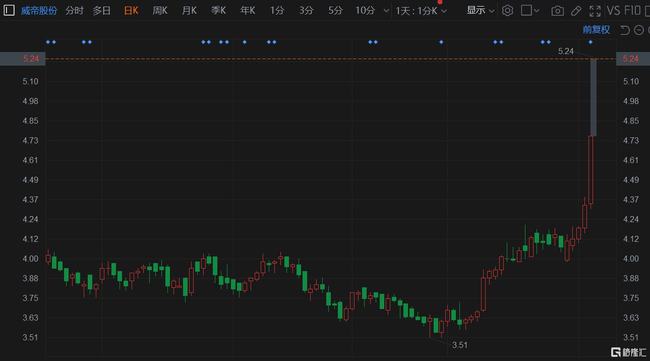
Task: Click the 威帝股份 stock name
Action: tap(39, 11)
